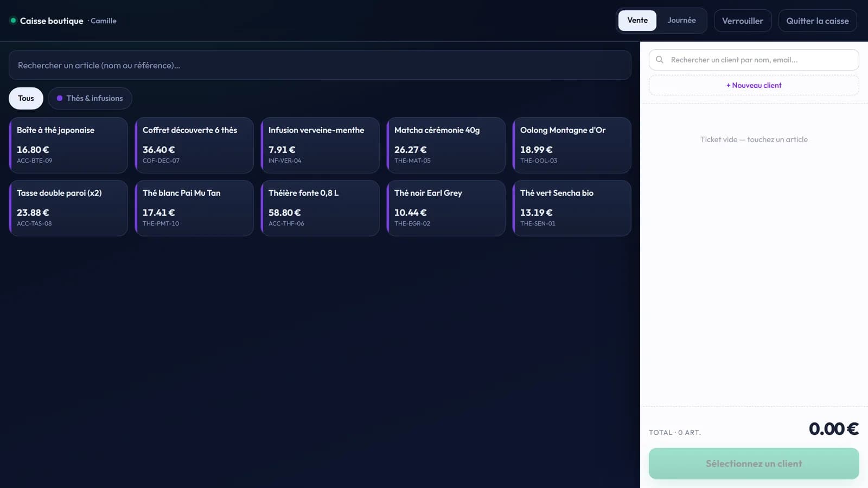Click reference code THE-MAT-05

coord(412,160)
